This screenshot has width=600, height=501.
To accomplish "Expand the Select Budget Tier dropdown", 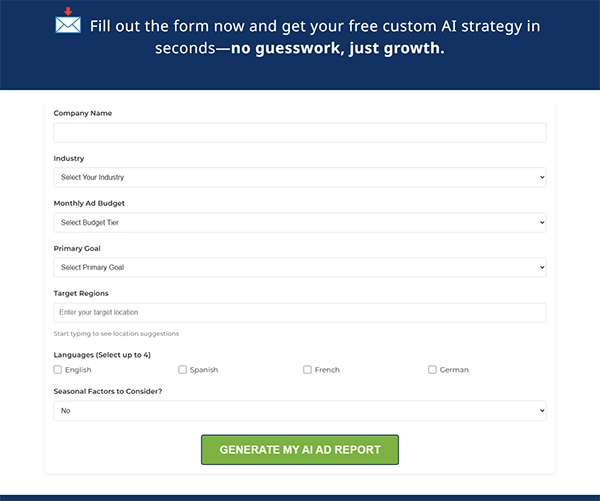I will (300, 222).
